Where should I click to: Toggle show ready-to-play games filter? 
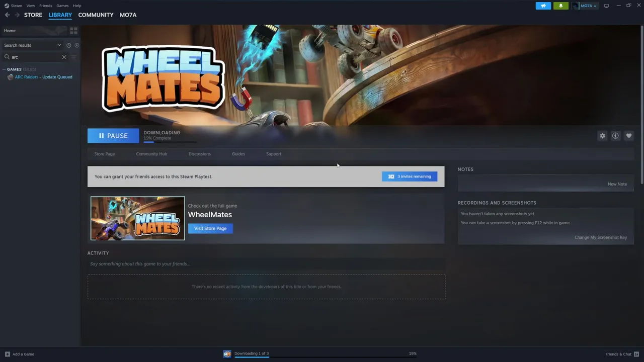tap(76, 45)
